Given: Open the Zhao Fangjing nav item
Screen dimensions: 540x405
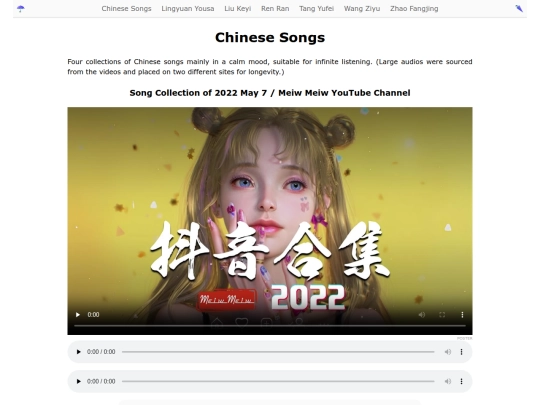Looking at the screenshot, I should pos(414,9).
